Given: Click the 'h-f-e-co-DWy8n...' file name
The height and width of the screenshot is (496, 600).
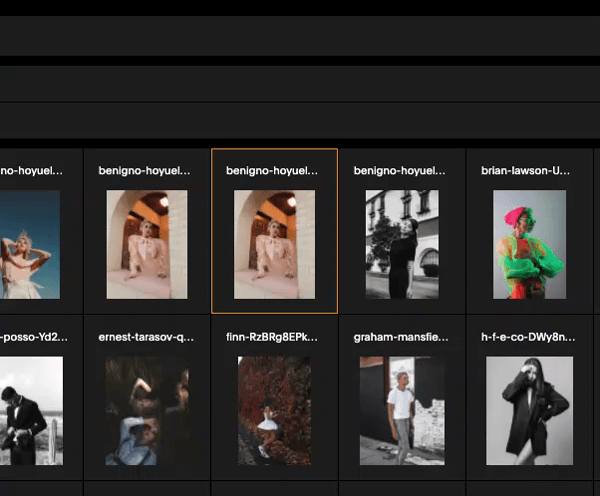Looking at the screenshot, I should pyautogui.click(x=528, y=337).
